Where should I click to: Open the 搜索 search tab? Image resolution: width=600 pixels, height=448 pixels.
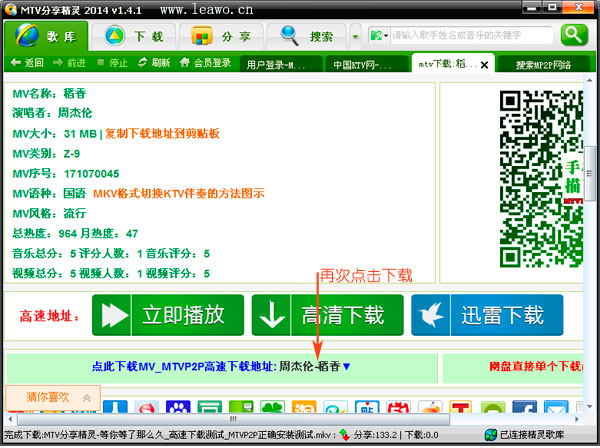coord(307,36)
